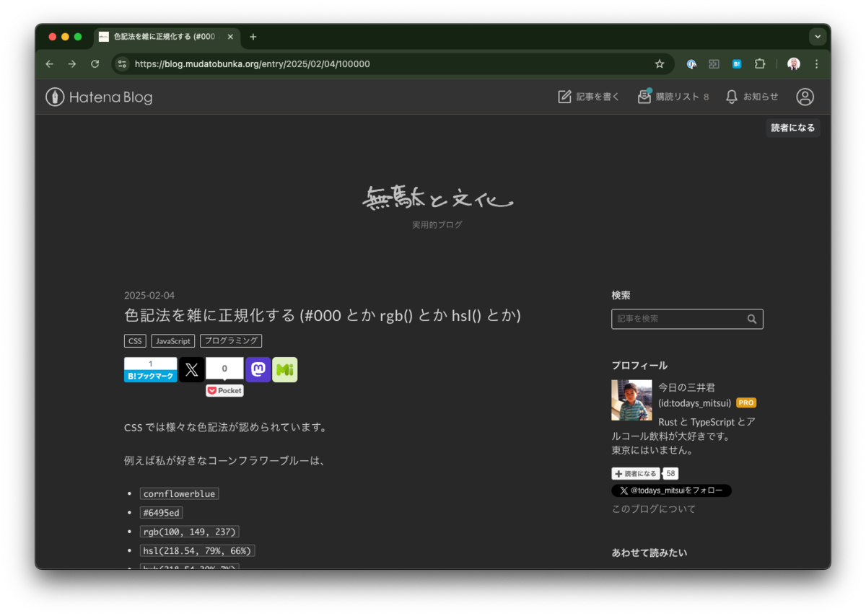Open 購読リスト subscription list
Viewport: 866px width, 616px height.
(673, 97)
